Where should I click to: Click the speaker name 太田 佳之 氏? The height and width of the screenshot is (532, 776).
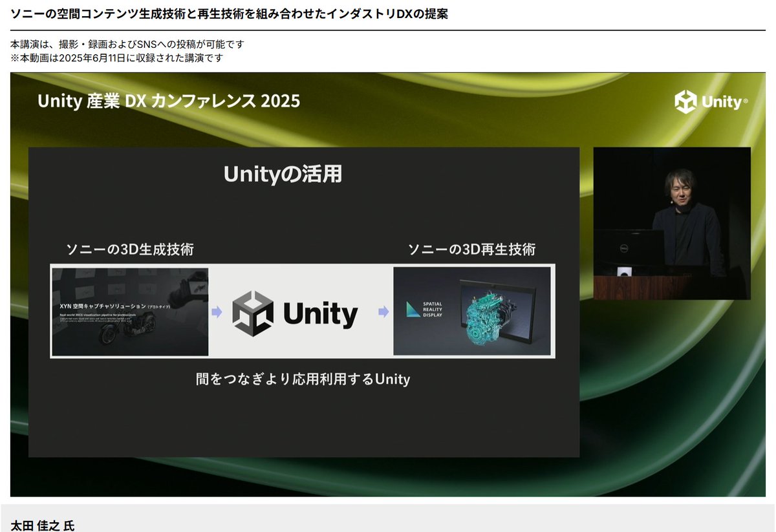(43, 525)
